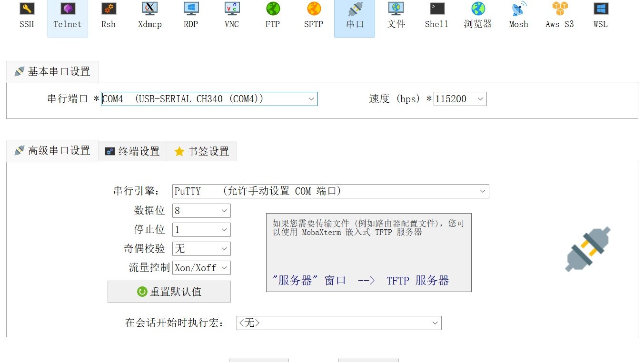Select the WSL session type
Viewport: 644px width, 362px height.
(x=601, y=16)
